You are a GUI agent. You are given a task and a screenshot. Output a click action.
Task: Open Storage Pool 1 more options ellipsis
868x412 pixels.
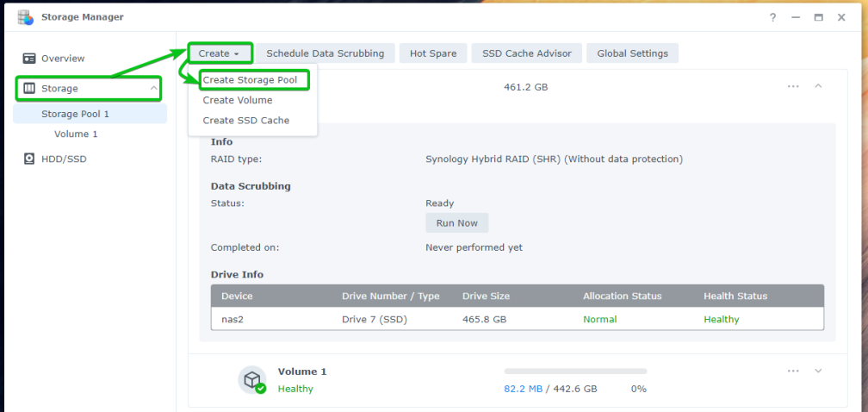pyautogui.click(x=793, y=86)
